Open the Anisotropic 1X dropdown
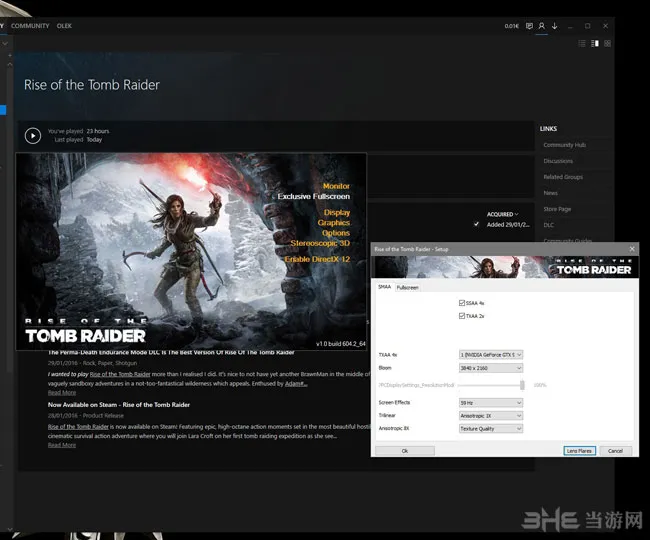The height and width of the screenshot is (540, 650). pos(491,416)
